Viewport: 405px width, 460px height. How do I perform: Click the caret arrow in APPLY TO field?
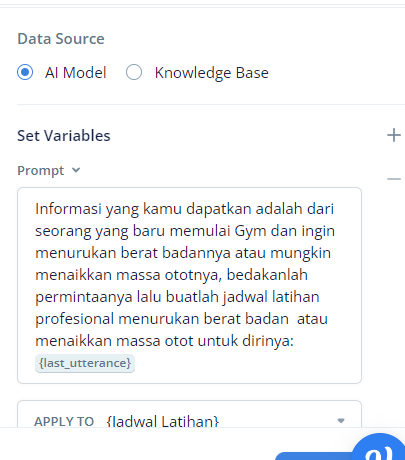click(x=341, y=421)
